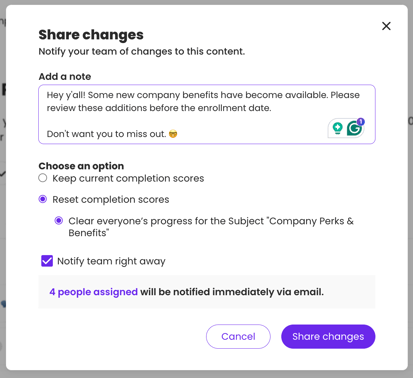Click the Notify team right away label

tap(111, 261)
